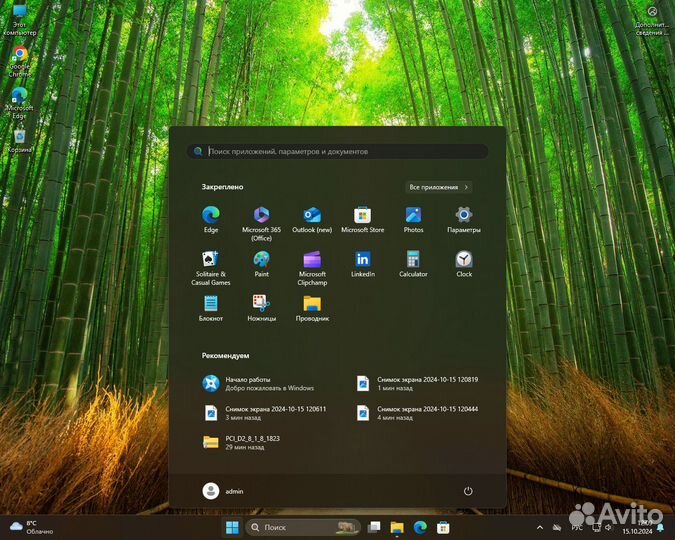Open Параметры settings app
675x540 pixels.
[464, 219]
